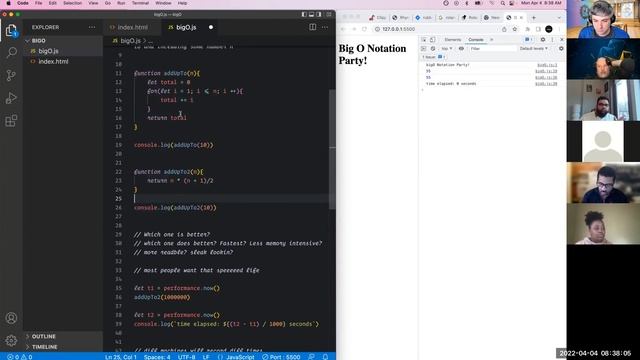The width and height of the screenshot is (640, 360).
Task: Toggle secondary side bar layout icon
Action: click(x=319, y=14)
